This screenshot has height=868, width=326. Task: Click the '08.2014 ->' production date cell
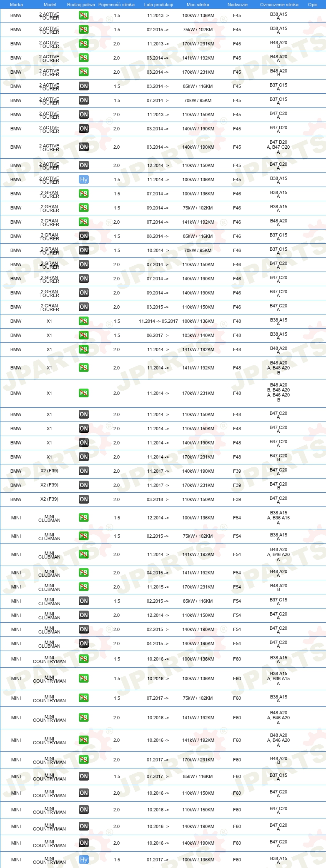158,236
